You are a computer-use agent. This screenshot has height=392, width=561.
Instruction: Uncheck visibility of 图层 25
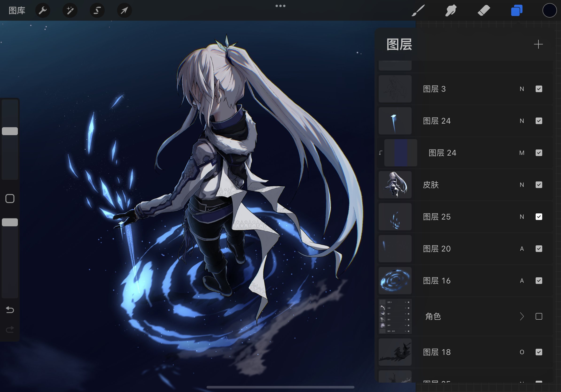pos(539,217)
